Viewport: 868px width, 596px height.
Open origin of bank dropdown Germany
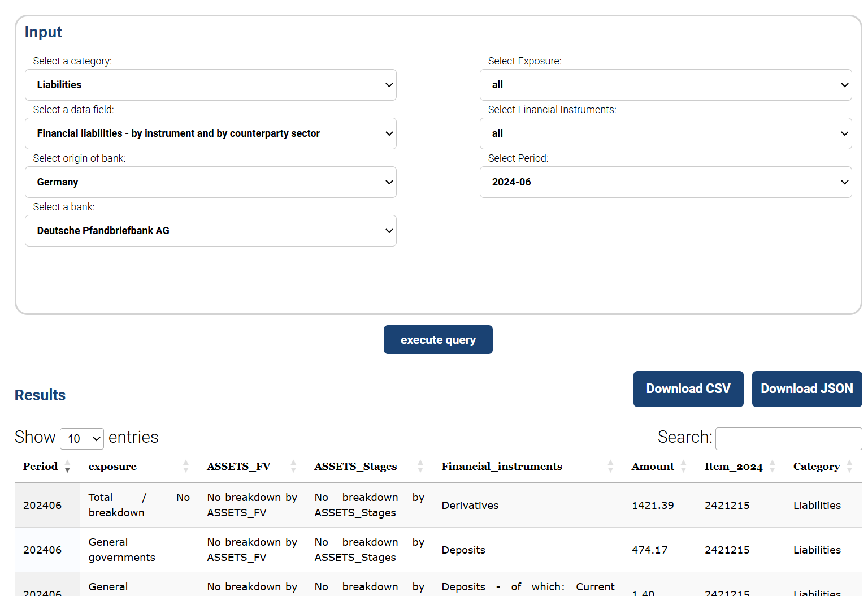click(210, 182)
